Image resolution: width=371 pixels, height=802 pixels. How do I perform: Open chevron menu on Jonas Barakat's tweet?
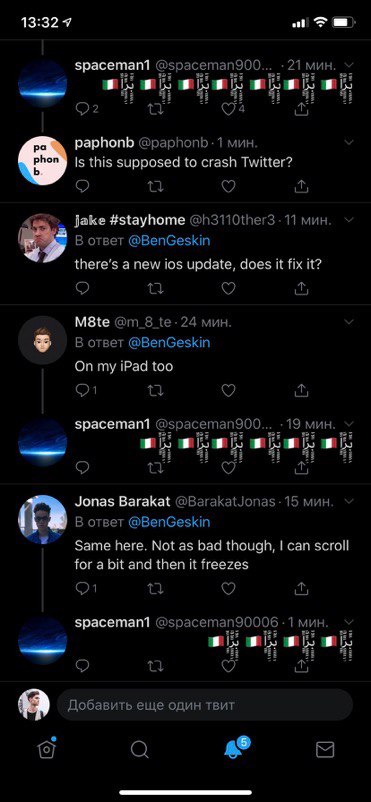(349, 501)
